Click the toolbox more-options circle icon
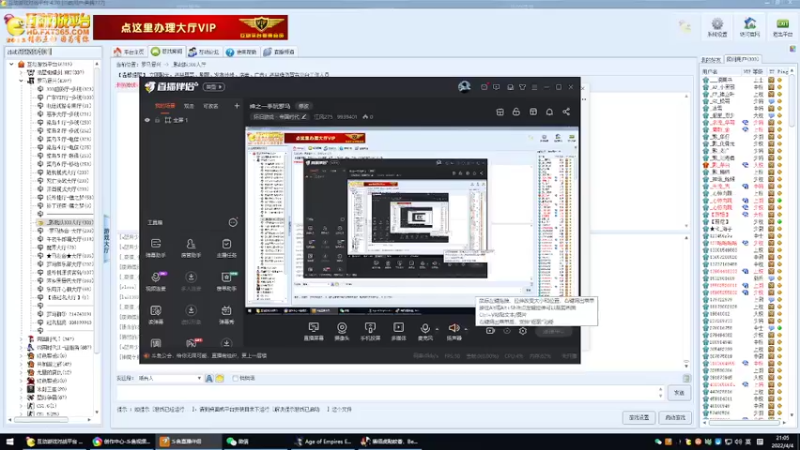Viewport: 800px width, 450px height. coord(233,222)
